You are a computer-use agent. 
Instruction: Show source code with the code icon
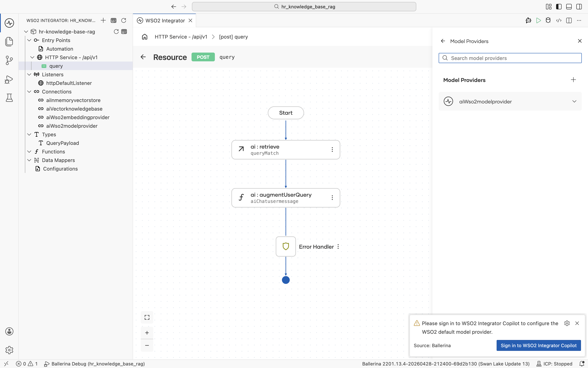[x=559, y=20]
